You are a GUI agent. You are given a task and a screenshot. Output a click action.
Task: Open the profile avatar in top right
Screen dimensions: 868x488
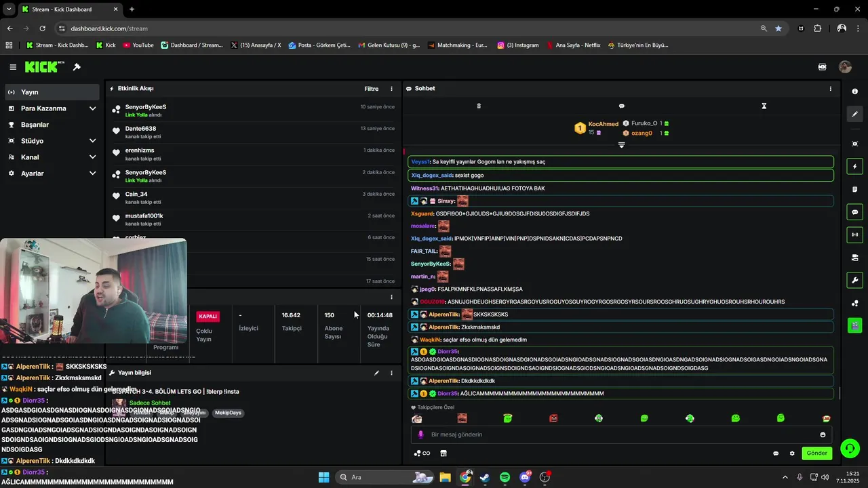tap(845, 67)
